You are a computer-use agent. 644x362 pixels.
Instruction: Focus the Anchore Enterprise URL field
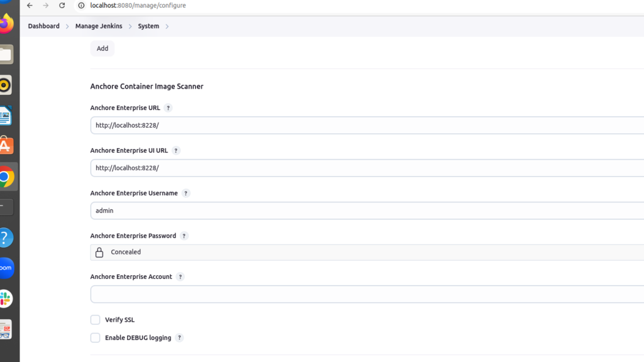coord(367,125)
